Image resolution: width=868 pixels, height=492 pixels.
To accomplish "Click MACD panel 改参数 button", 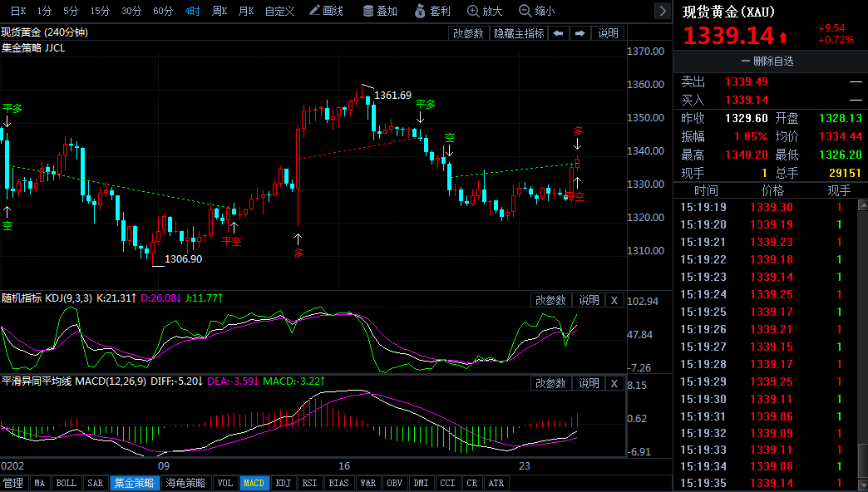I will [550, 383].
